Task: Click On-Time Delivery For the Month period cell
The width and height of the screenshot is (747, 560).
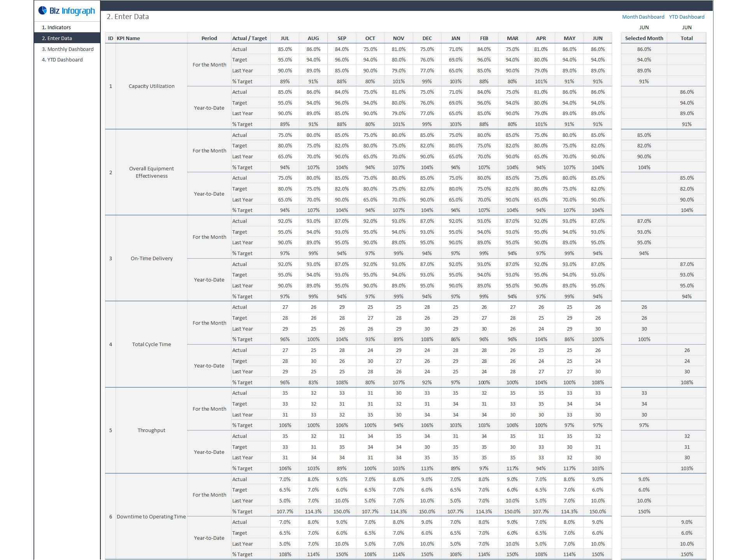Action: point(209,237)
